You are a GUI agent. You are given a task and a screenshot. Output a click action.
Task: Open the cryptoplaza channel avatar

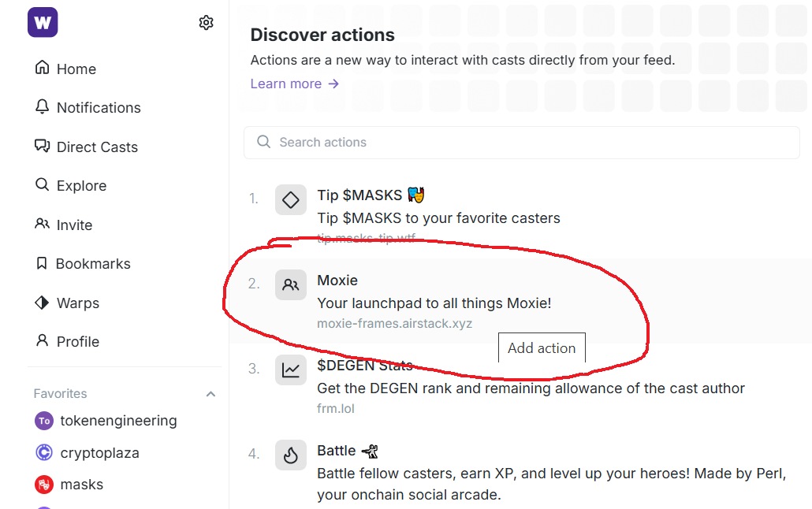tap(44, 453)
